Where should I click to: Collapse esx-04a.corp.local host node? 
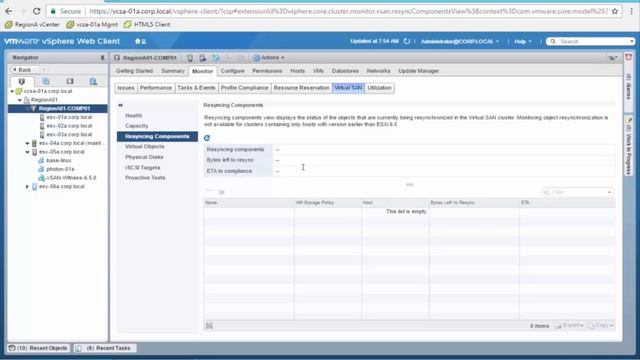point(27,143)
